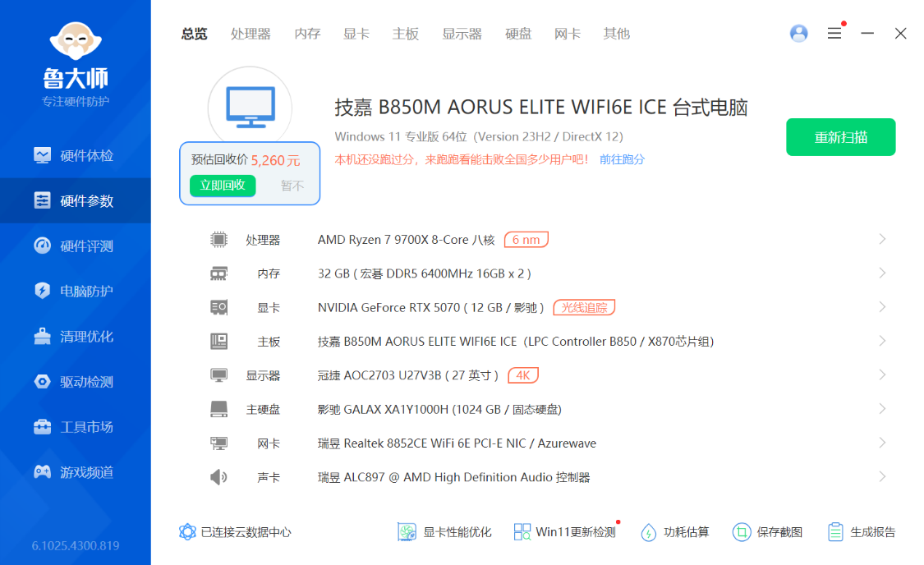Click the network card icon
The width and height of the screenshot is (924, 565).
point(218,443)
